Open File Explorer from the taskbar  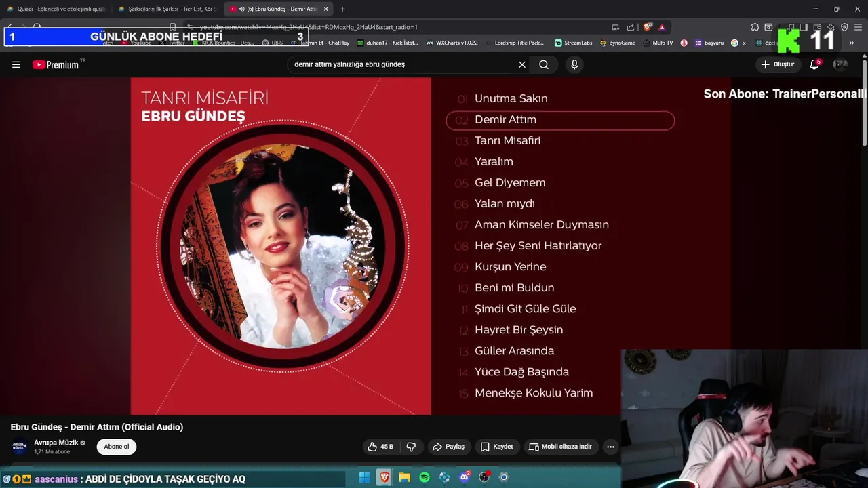click(404, 477)
